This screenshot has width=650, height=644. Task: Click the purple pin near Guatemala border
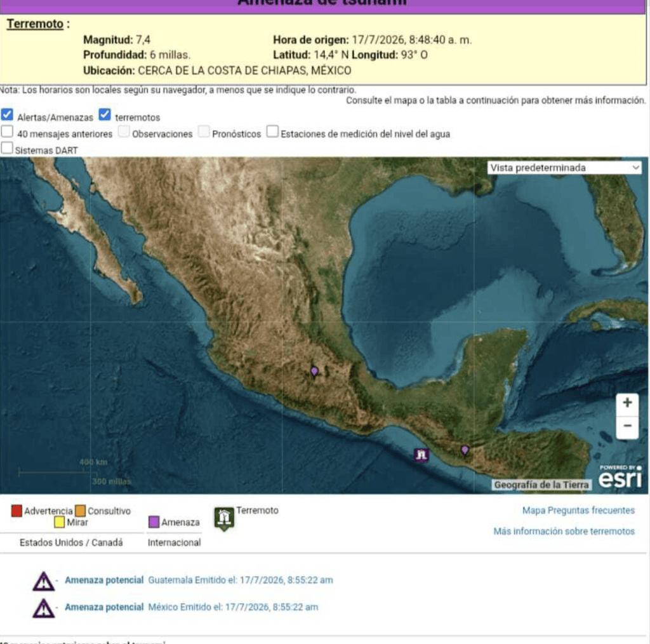click(x=465, y=450)
